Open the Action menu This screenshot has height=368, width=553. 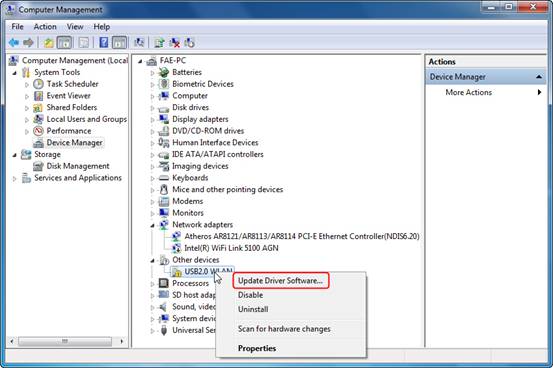[45, 27]
